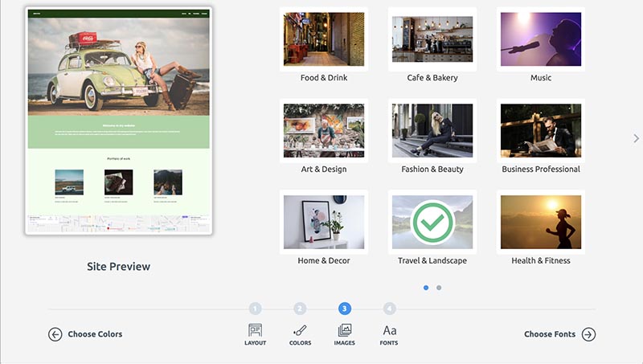Switch to second page dot

pos(439,287)
